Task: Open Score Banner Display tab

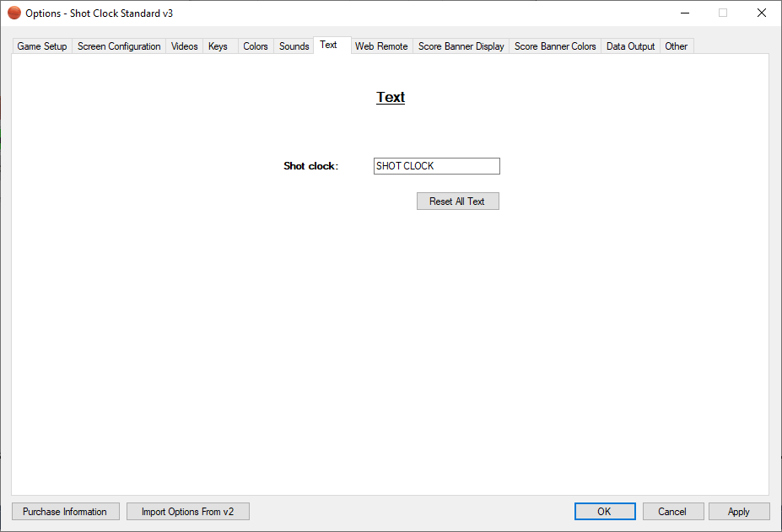Action: pos(461,46)
